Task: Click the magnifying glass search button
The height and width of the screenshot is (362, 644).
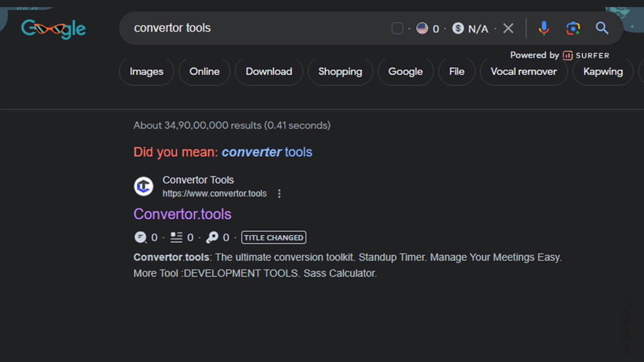Action: [602, 28]
